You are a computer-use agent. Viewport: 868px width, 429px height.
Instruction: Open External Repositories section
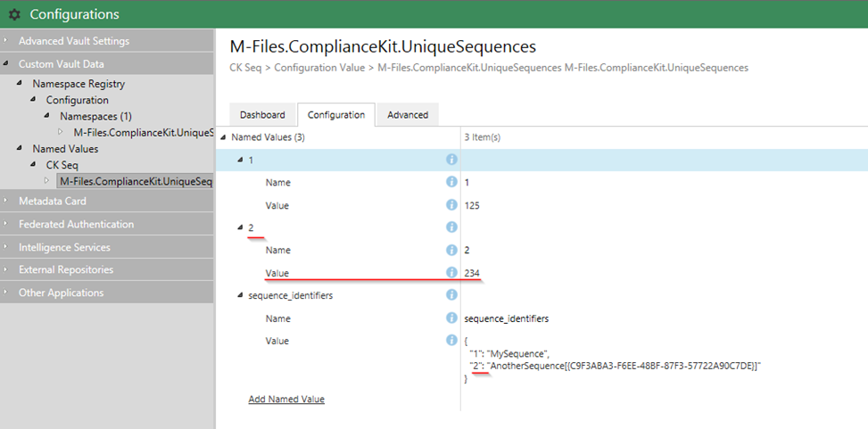106,269
